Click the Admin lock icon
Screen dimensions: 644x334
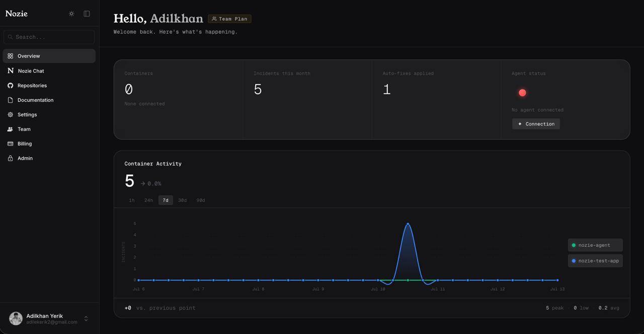pyautogui.click(x=10, y=158)
